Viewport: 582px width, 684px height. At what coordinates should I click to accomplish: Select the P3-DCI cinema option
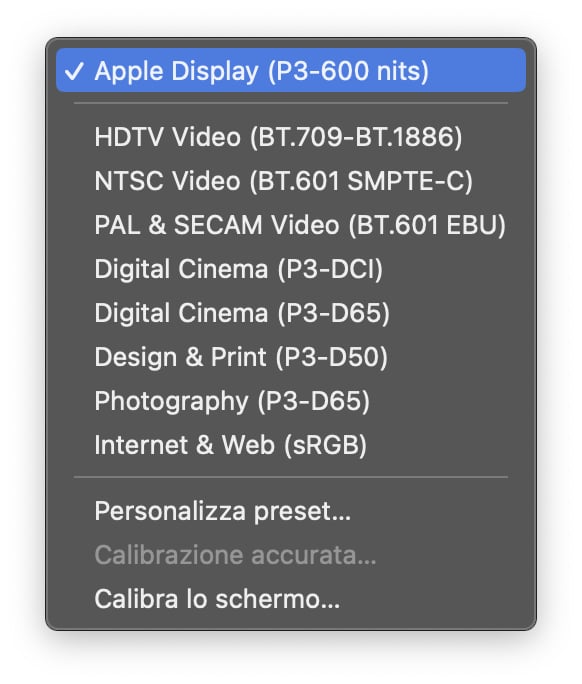(291, 269)
